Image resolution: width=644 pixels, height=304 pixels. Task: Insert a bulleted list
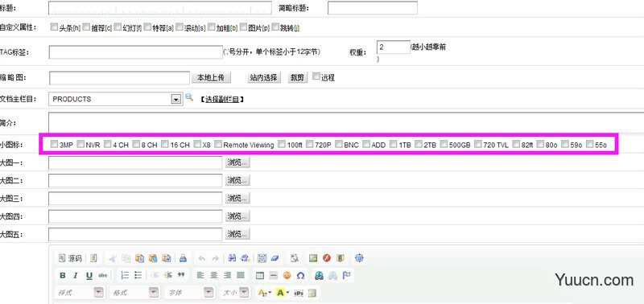138,275
